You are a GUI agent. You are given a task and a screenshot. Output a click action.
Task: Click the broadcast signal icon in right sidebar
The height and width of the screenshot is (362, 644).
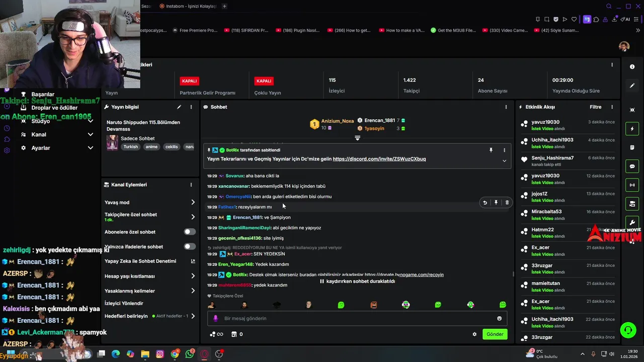point(632,185)
